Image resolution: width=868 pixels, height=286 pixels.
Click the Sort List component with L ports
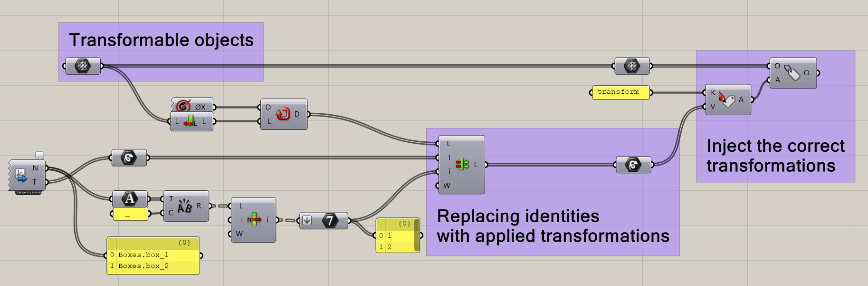[191, 121]
